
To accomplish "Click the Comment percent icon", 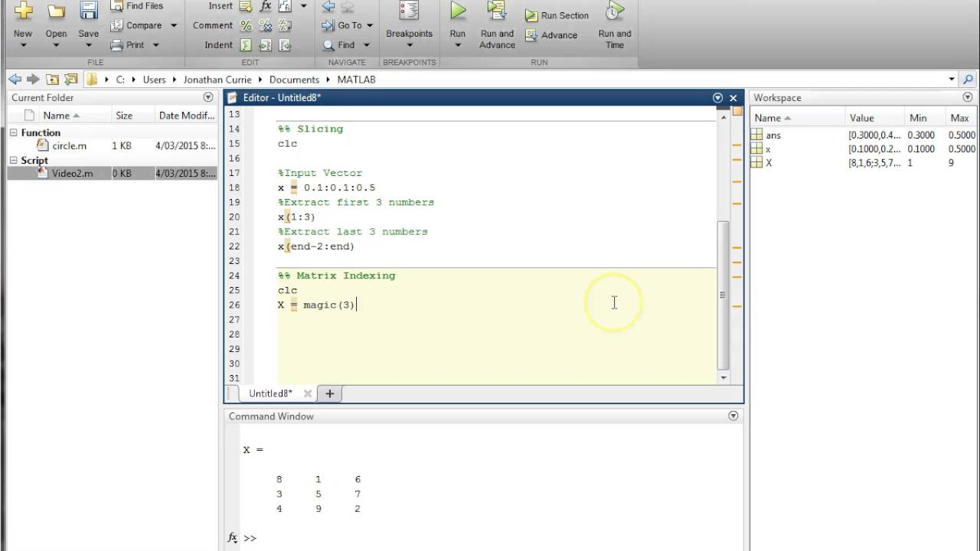I will tap(246, 25).
